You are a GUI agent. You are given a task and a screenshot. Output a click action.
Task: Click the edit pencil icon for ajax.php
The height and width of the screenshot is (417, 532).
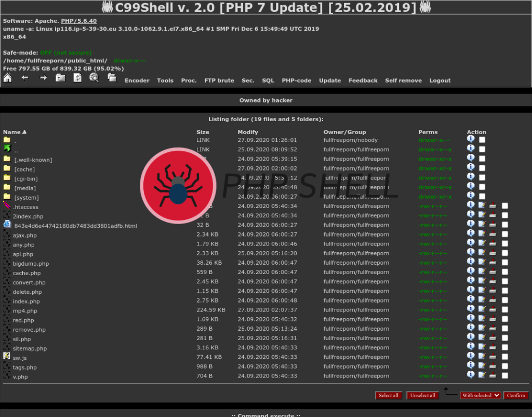(x=482, y=234)
